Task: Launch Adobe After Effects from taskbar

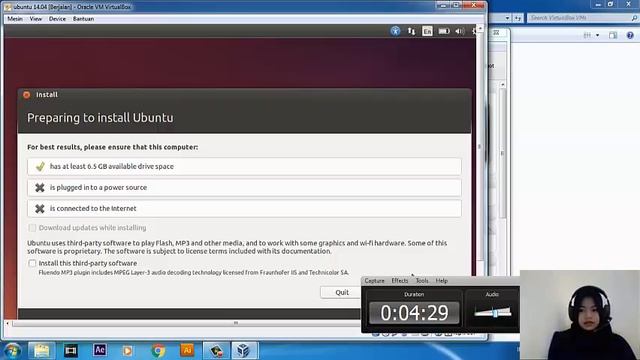Action: coord(100,350)
